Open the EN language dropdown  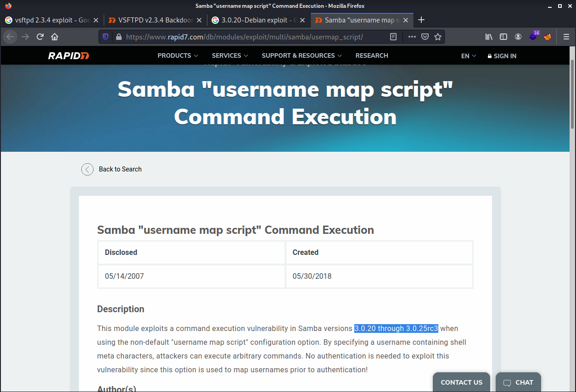[x=469, y=56]
